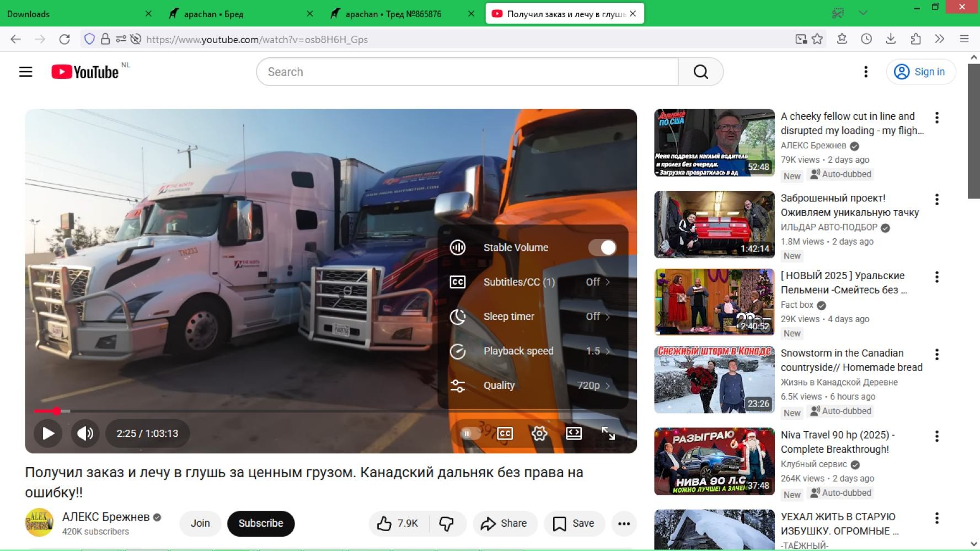Toggle Stable Volume switch off
Image resolution: width=980 pixels, height=551 pixels.
(x=602, y=248)
